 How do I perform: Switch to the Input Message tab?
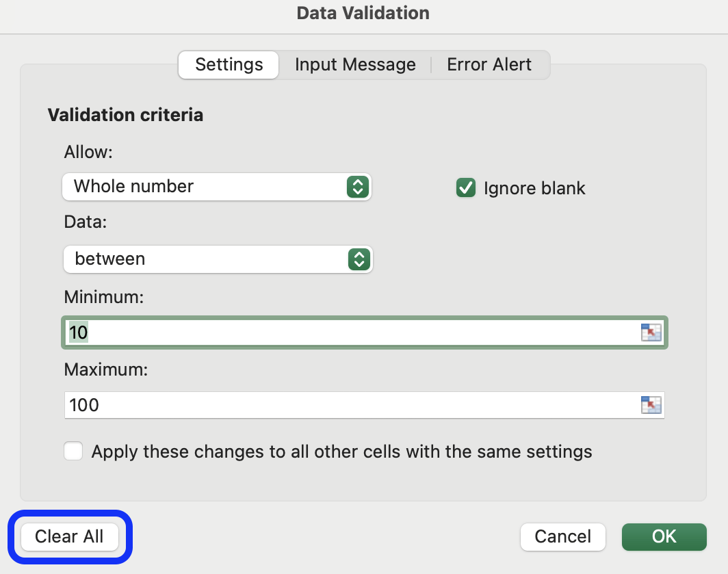point(355,64)
